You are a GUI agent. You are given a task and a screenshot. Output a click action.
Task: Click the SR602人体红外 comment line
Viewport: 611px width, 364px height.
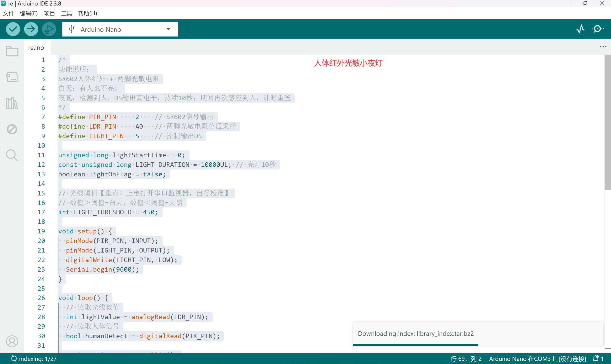[109, 79]
